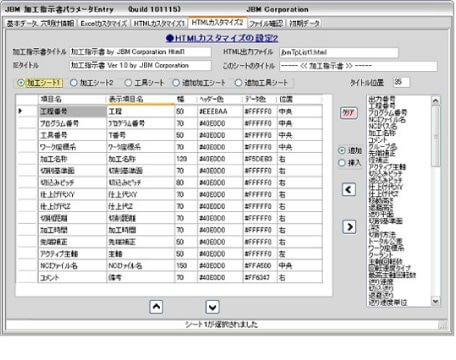The image size is (456, 360).
Task: Click the #F5DEB3 data color cell
Action: click(x=260, y=159)
